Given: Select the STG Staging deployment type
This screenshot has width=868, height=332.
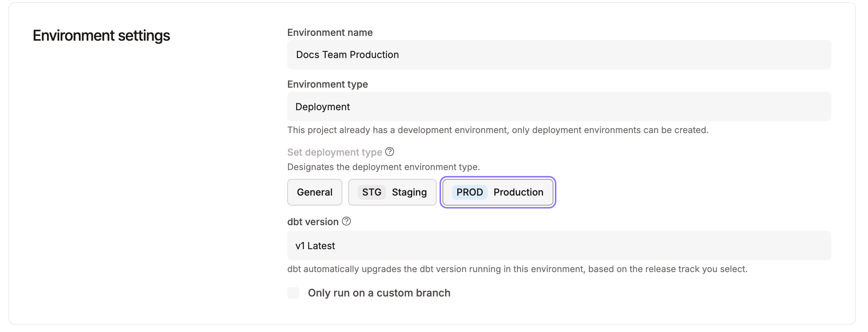Looking at the screenshot, I should click(392, 192).
